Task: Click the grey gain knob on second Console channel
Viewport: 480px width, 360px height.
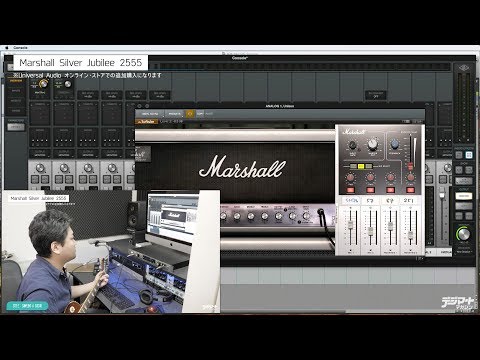Action: [68, 84]
